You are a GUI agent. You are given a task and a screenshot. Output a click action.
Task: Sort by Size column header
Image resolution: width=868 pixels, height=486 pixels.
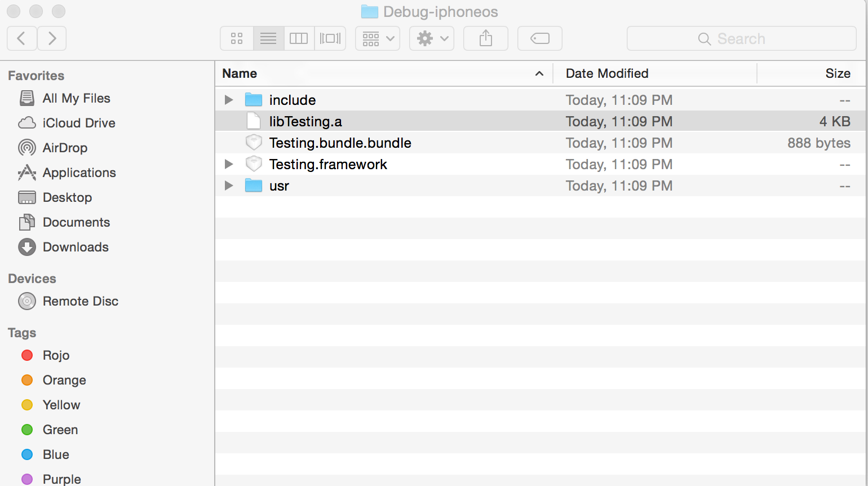coord(811,73)
